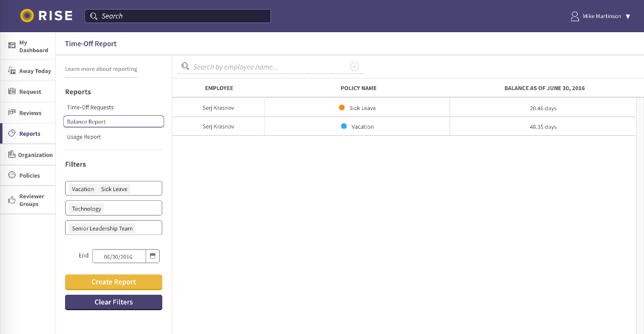Image resolution: width=644 pixels, height=334 pixels.
Task: Open the policy filter with Vacation, Sick Leave
Action: pyautogui.click(x=113, y=189)
